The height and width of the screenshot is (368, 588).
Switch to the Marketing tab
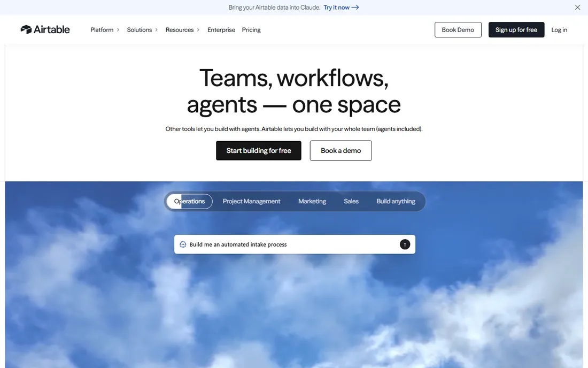312,202
